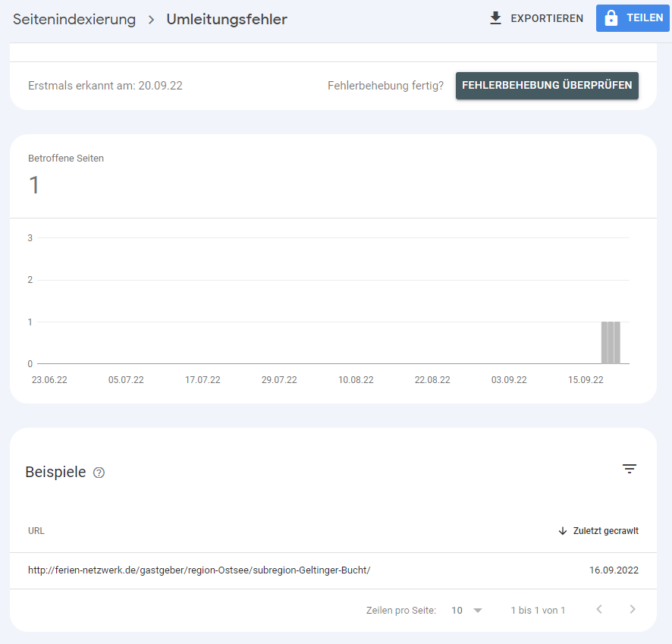This screenshot has height=644, width=672.
Task: Click the 15.09.22 date label on chart axis
Action: (x=586, y=380)
